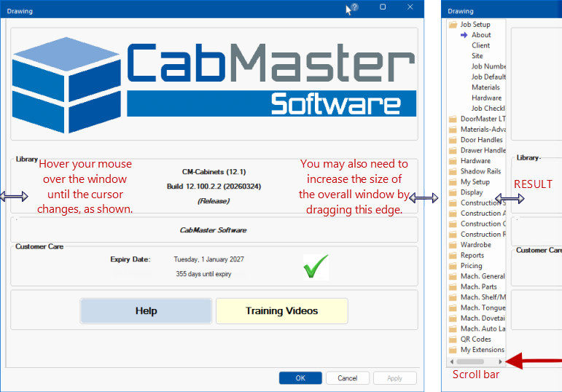Select the QR Codes folder icon
This screenshot has height=392, width=562.
click(x=453, y=340)
